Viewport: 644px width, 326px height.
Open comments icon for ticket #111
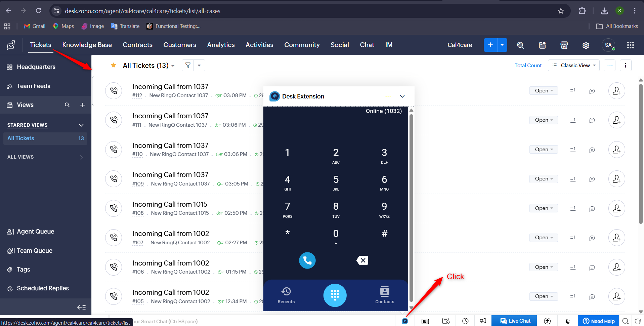tap(592, 120)
